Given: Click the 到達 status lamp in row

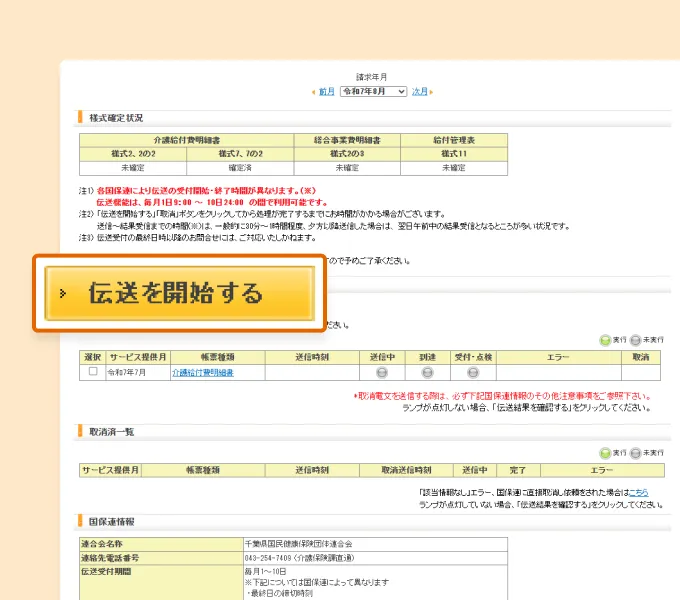Looking at the screenshot, I should [x=428, y=372].
